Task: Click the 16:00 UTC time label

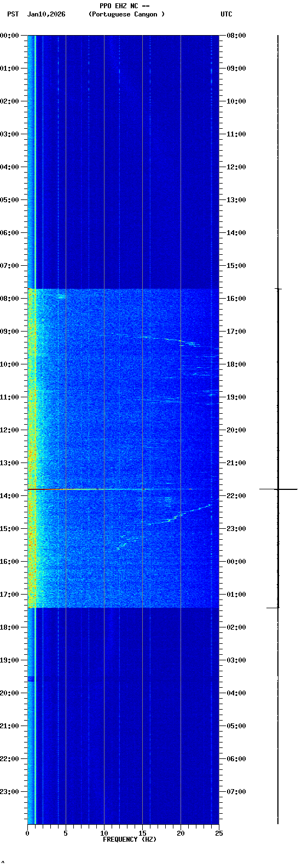Action: click(236, 299)
